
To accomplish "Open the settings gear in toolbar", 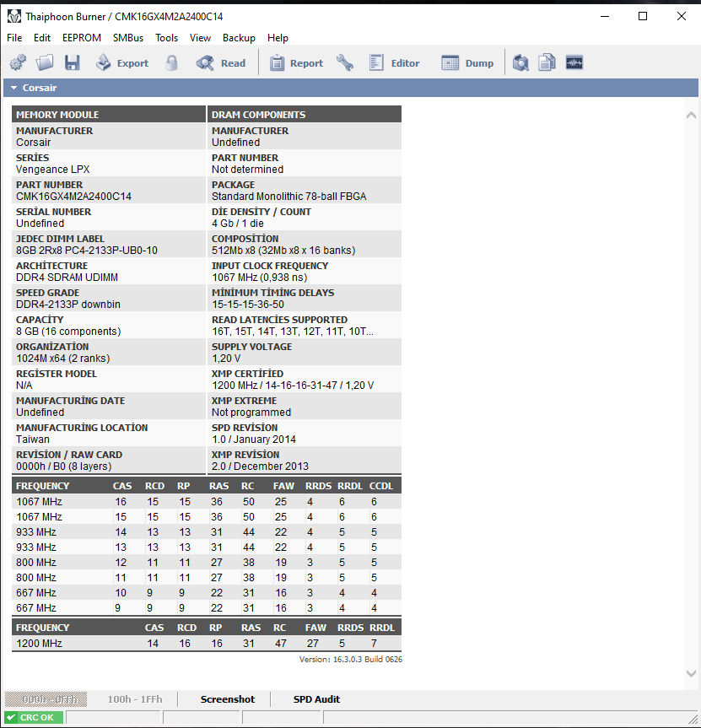I will point(18,62).
